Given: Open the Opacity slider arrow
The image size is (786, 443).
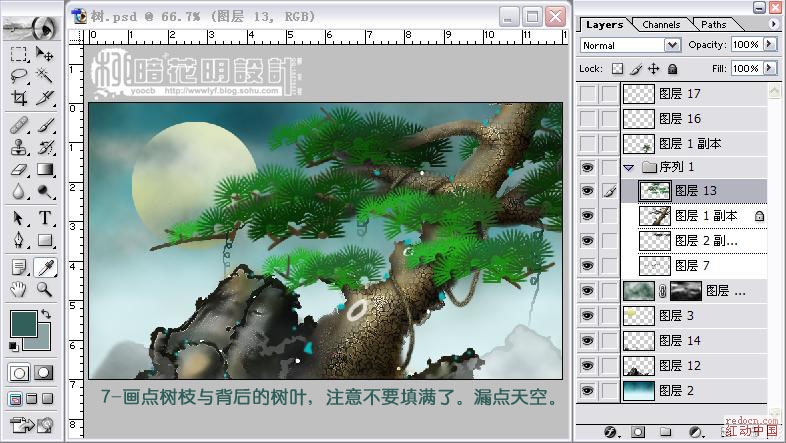Looking at the screenshot, I should (x=769, y=45).
